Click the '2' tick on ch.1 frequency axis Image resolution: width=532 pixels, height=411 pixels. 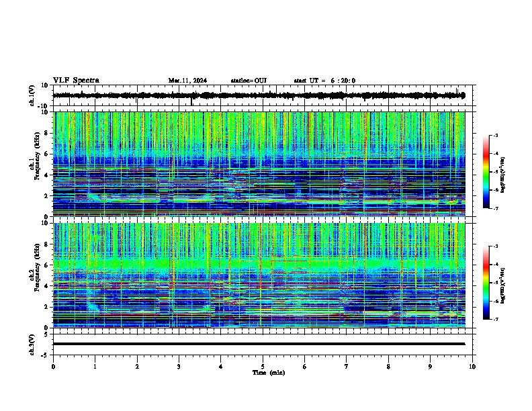click(x=46, y=196)
